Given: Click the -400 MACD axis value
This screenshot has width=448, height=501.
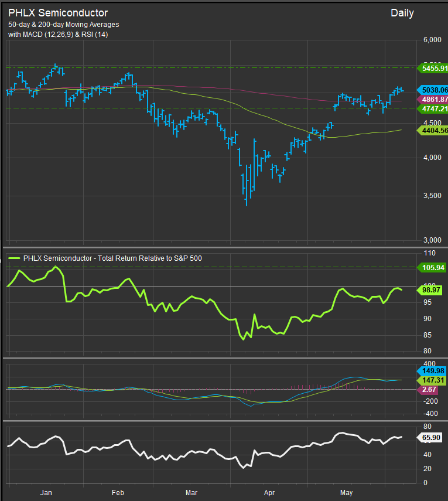Looking at the screenshot, I should (x=429, y=414).
